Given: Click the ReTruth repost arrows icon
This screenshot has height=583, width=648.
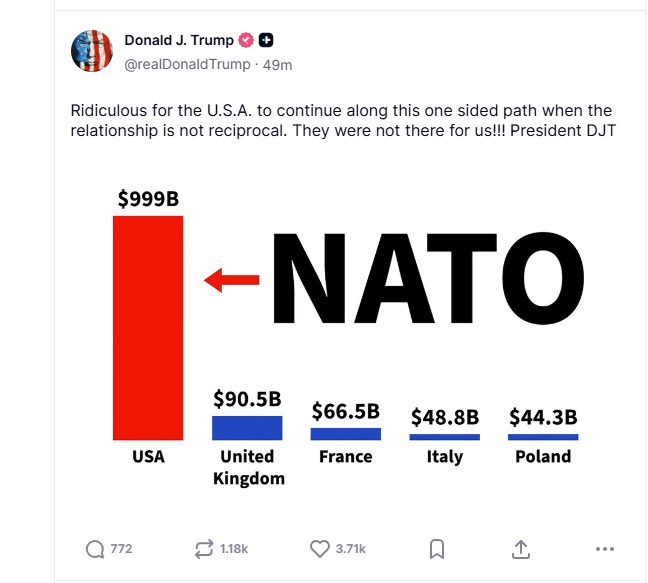Looking at the screenshot, I should click(204, 549).
